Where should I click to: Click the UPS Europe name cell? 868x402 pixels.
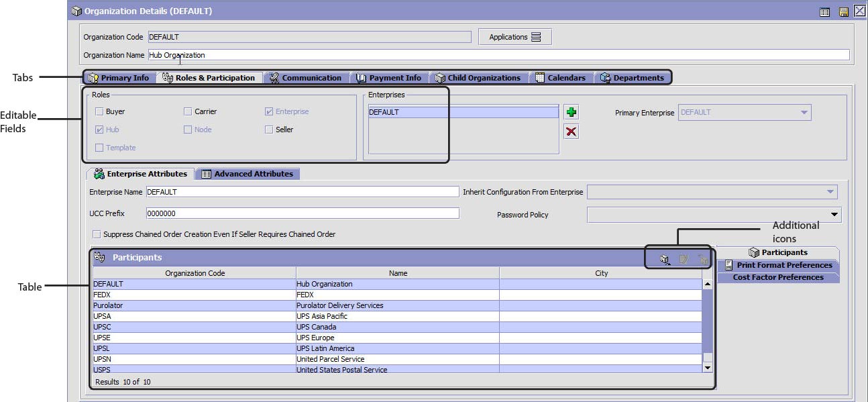398,338
